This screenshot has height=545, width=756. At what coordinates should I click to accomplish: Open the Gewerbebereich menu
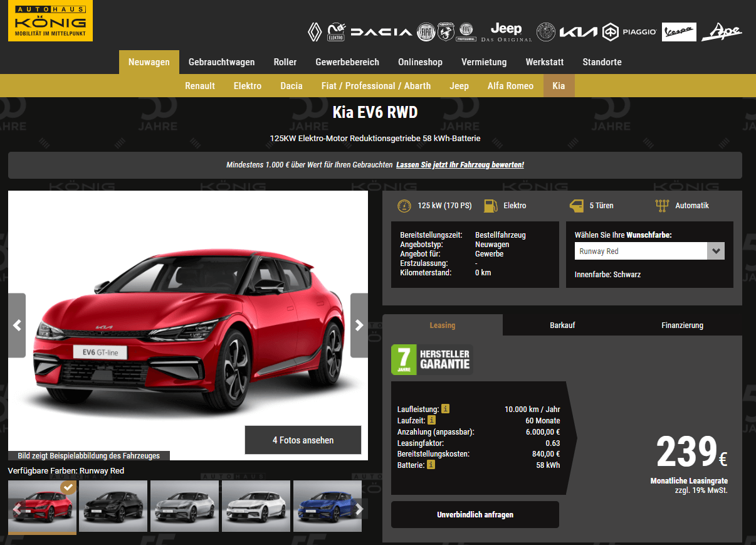(x=347, y=62)
